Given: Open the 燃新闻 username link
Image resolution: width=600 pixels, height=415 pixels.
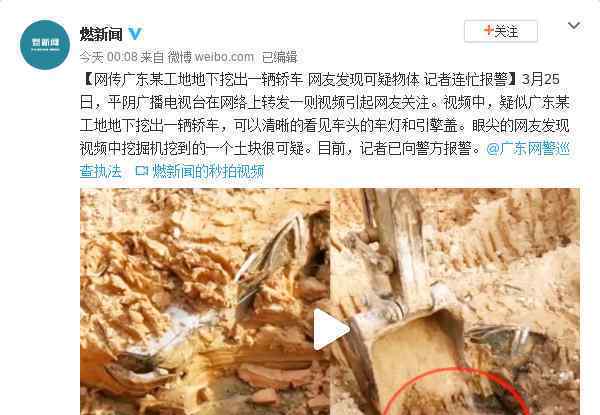Looking at the screenshot, I should [101, 34].
